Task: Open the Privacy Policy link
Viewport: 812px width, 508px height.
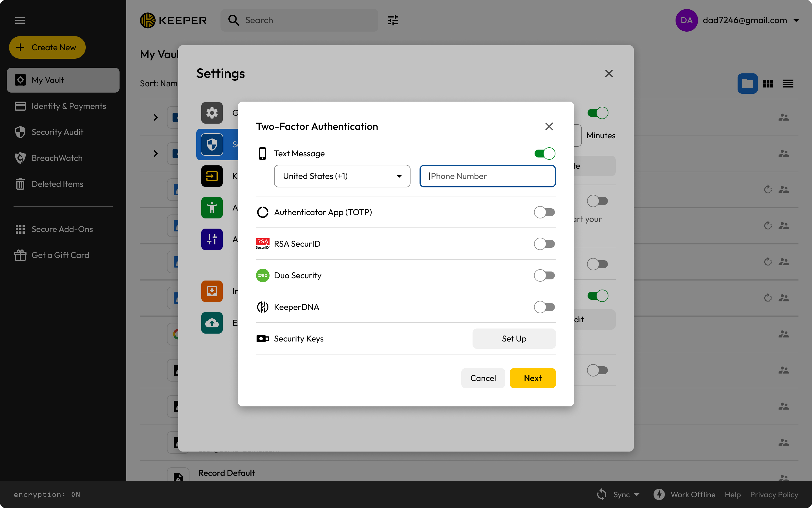Action: pyautogui.click(x=774, y=494)
